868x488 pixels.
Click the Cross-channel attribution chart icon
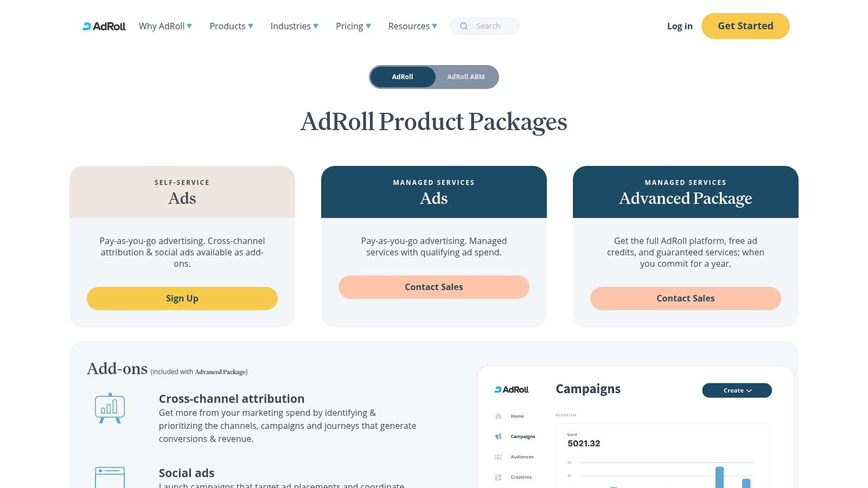[110, 408]
